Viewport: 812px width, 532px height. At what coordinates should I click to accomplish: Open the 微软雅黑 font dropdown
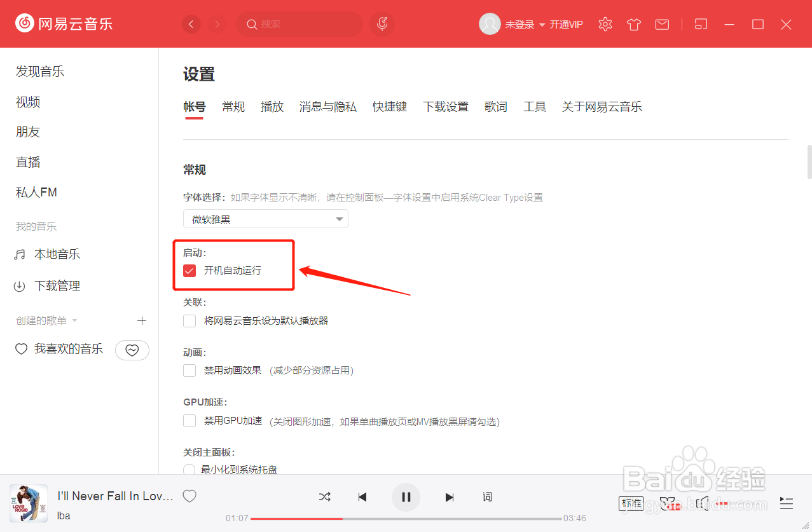265,218
